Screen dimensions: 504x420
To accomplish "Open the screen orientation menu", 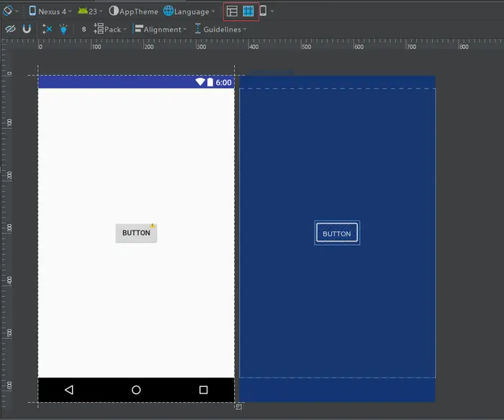I will tap(9, 12).
